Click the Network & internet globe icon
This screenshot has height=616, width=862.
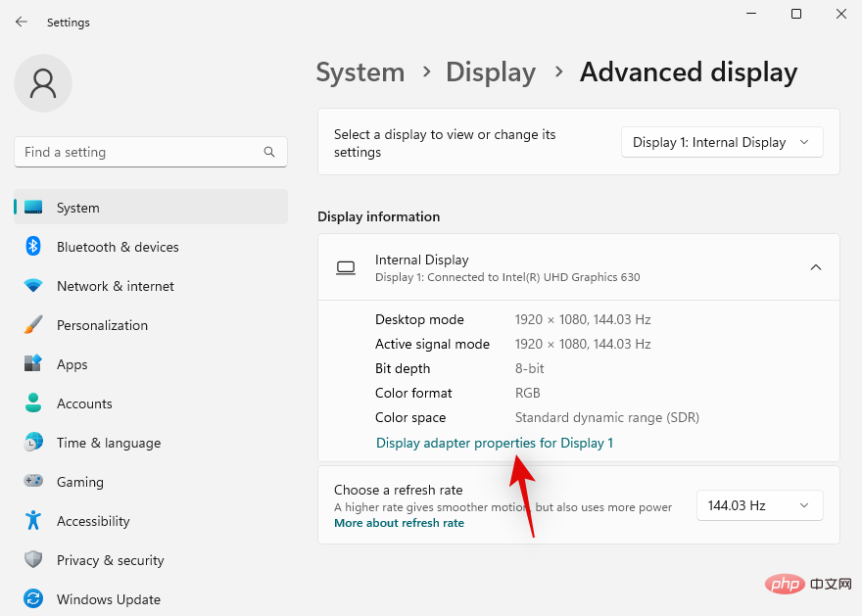[33, 286]
